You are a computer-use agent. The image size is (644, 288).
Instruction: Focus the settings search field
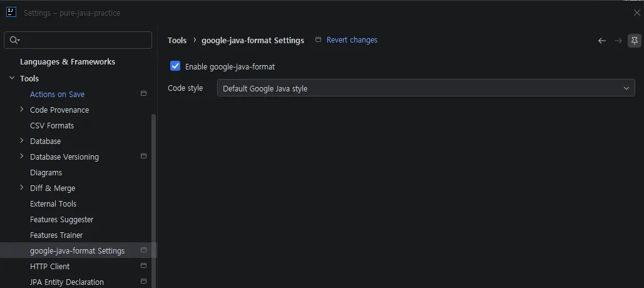pos(78,40)
